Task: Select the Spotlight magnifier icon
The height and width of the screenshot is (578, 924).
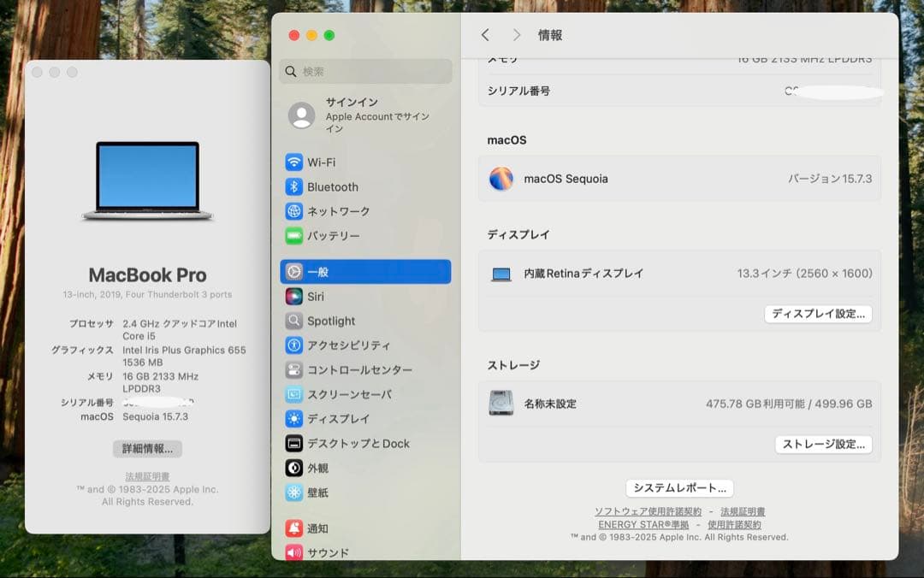Action: 294,321
